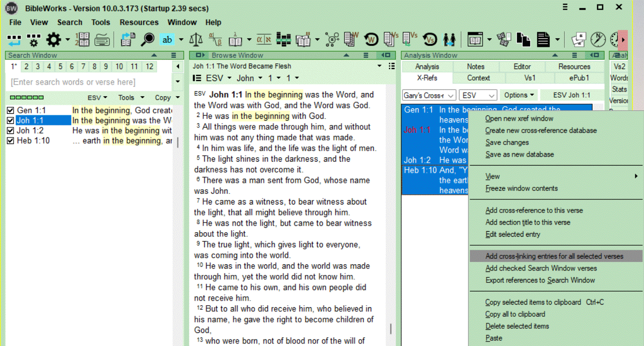Click the circular arrow Vs icon
The image size is (644, 346).
[430, 39]
